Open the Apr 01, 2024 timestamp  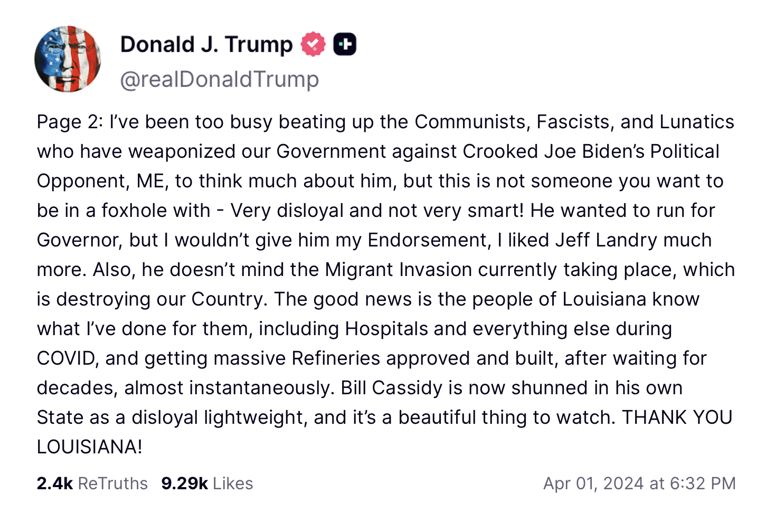pyautogui.click(x=639, y=483)
